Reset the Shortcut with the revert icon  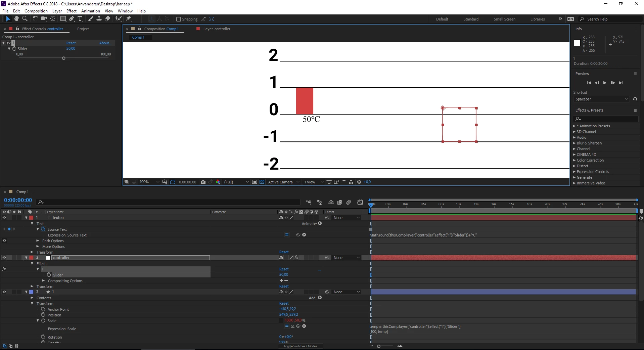pos(635,99)
